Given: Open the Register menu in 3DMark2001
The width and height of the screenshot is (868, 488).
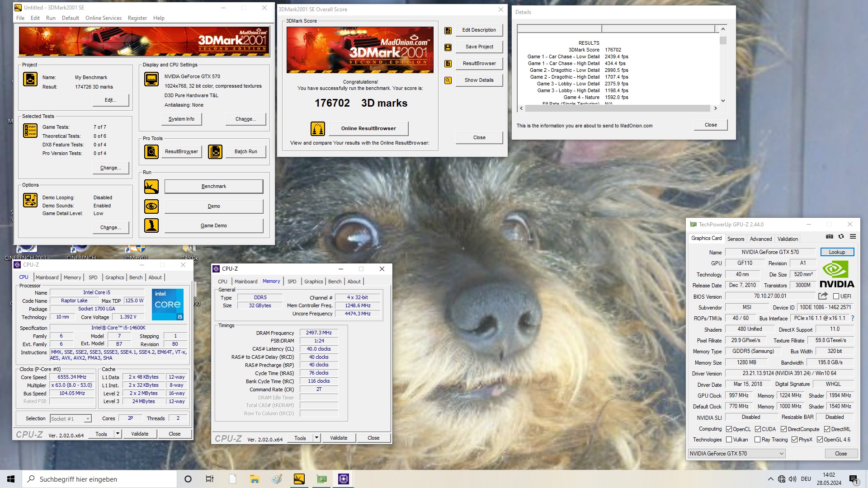Looking at the screenshot, I should [137, 18].
